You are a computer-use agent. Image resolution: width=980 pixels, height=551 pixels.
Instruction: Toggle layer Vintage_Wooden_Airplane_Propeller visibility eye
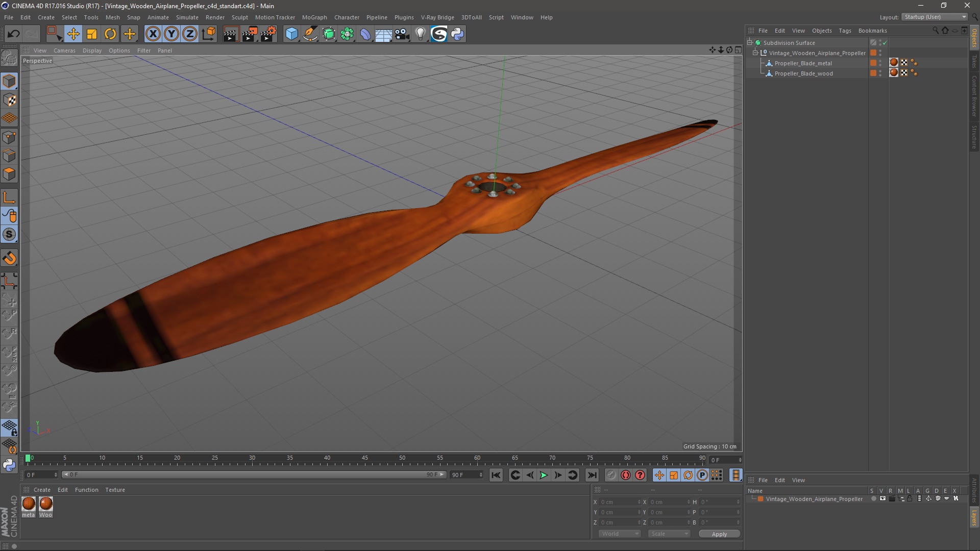[x=883, y=499]
